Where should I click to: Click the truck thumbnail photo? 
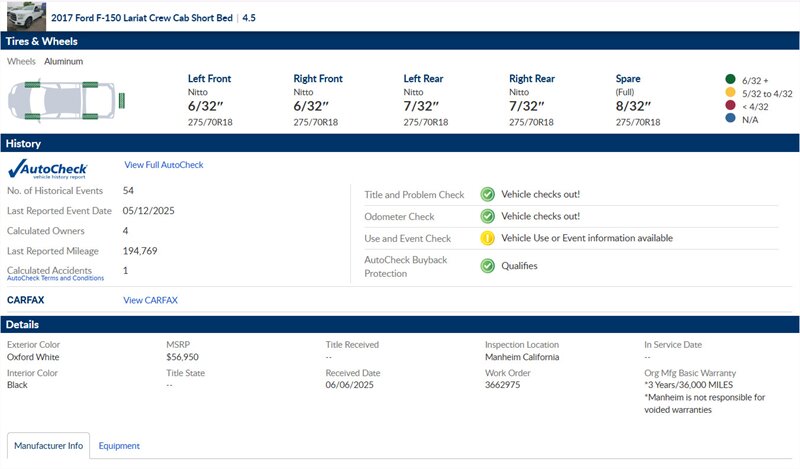[x=23, y=15]
